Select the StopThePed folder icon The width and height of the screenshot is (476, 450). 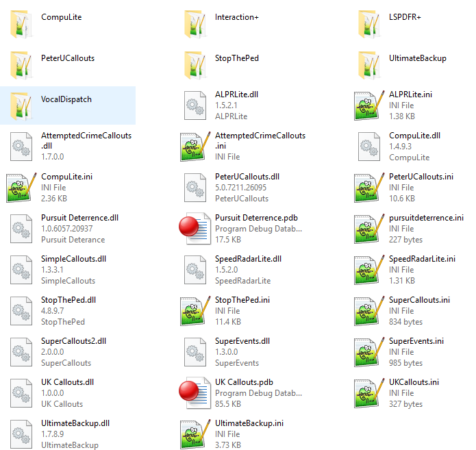[x=195, y=65]
